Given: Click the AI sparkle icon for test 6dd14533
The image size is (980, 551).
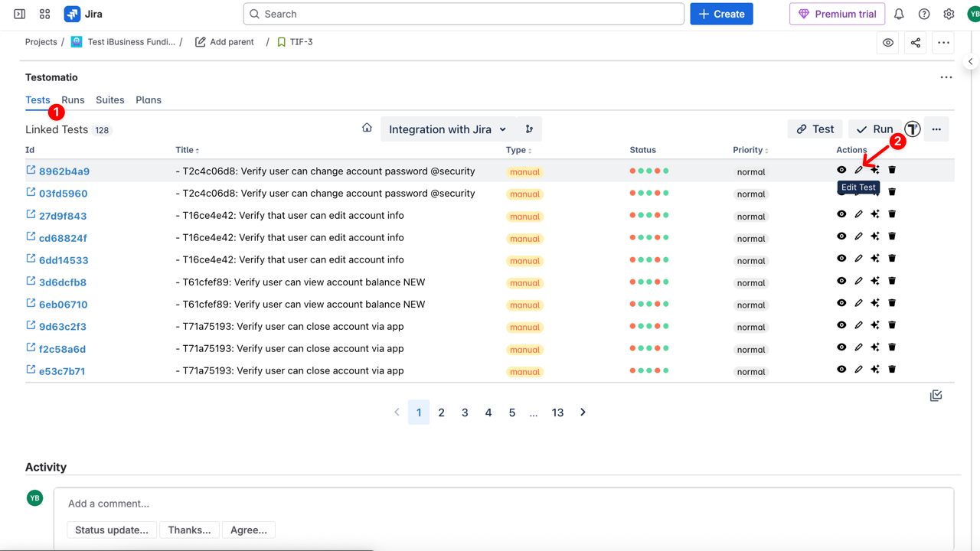Looking at the screenshot, I should pyautogui.click(x=875, y=259).
